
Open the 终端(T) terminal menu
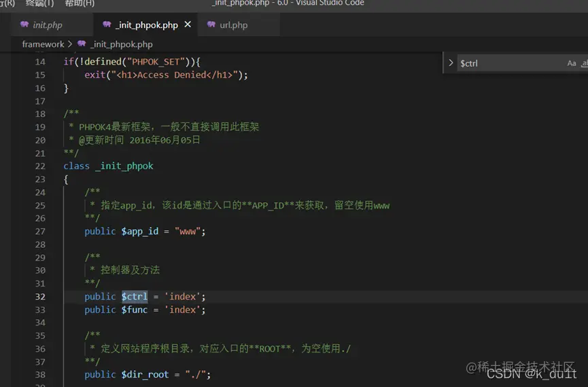click(39, 3)
